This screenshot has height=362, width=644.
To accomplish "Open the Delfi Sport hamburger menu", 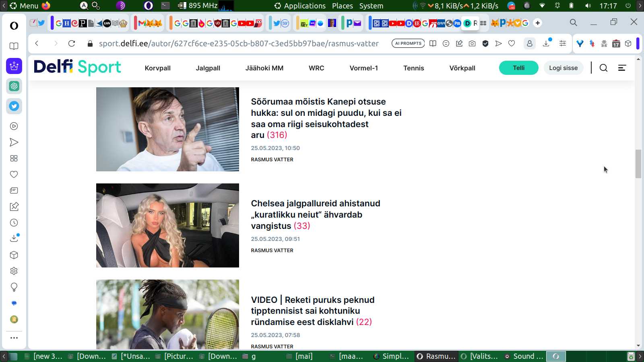I will coord(622,68).
